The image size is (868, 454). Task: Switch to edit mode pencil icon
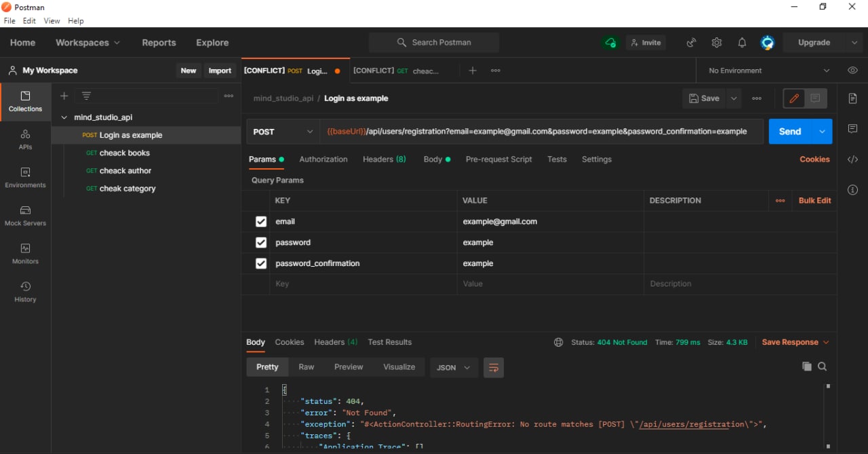tap(794, 98)
